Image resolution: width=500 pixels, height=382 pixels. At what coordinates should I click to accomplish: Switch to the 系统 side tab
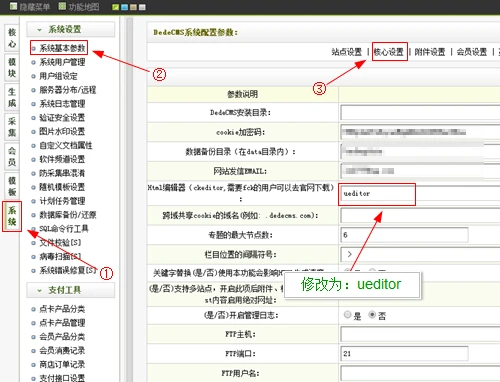[12, 216]
